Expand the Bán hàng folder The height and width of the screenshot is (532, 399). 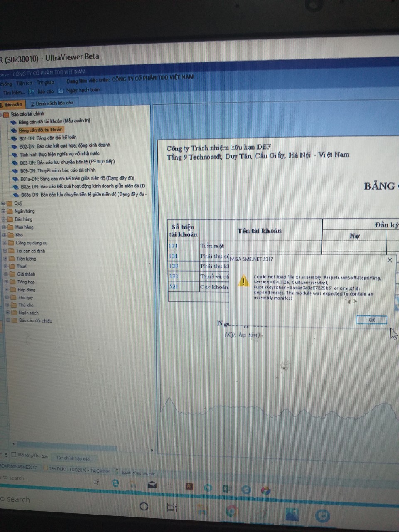click(x=4, y=219)
